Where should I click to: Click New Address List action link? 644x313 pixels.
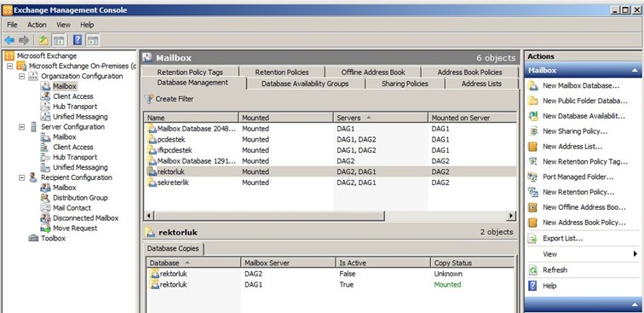point(572,147)
